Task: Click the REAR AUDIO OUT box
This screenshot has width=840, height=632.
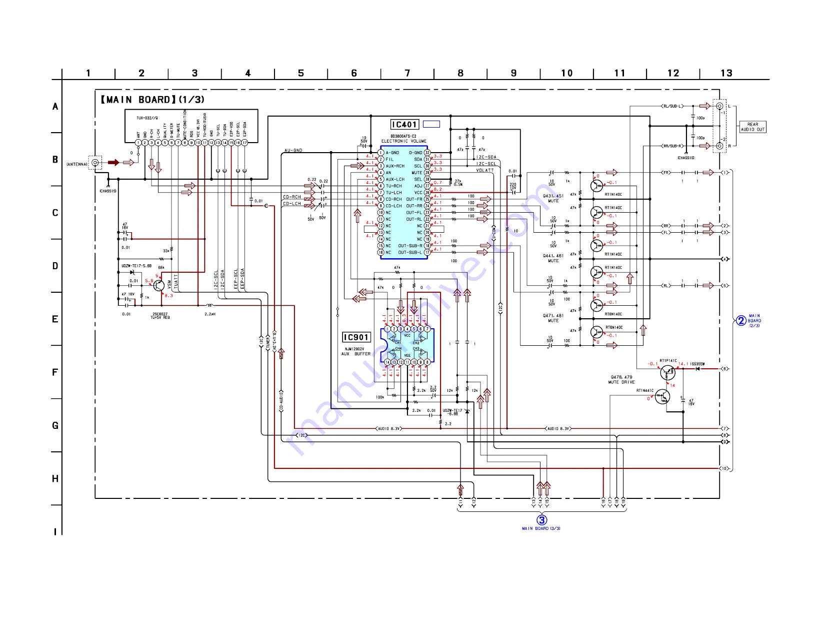Action: point(752,127)
